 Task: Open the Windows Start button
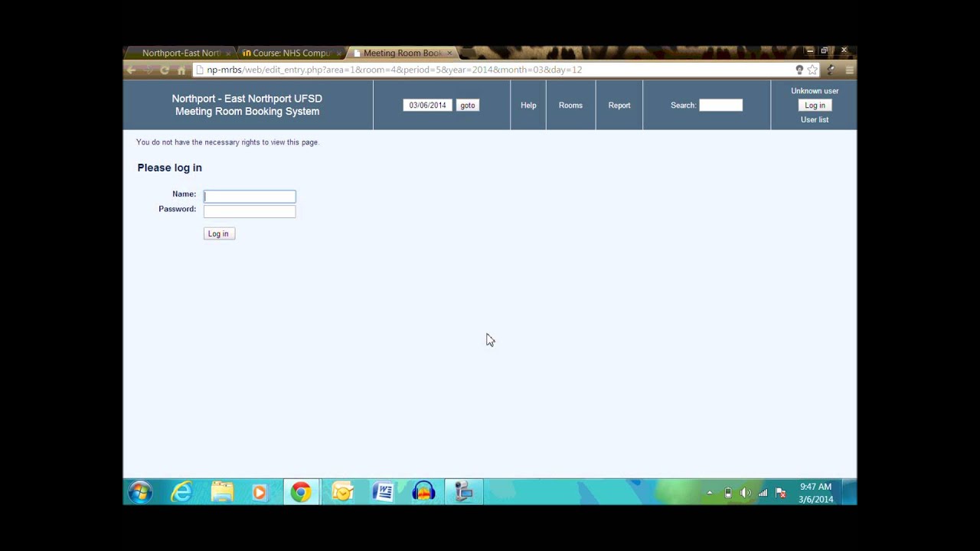tap(140, 492)
